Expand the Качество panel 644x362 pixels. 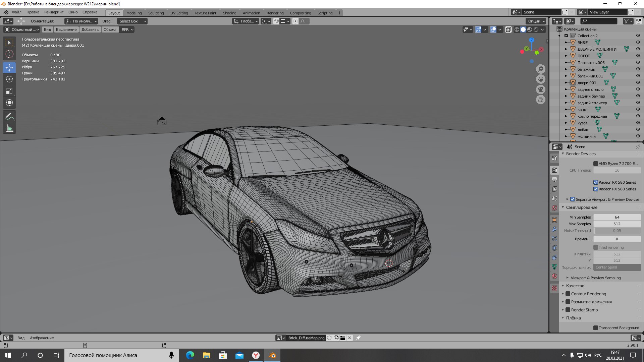pyautogui.click(x=563, y=286)
